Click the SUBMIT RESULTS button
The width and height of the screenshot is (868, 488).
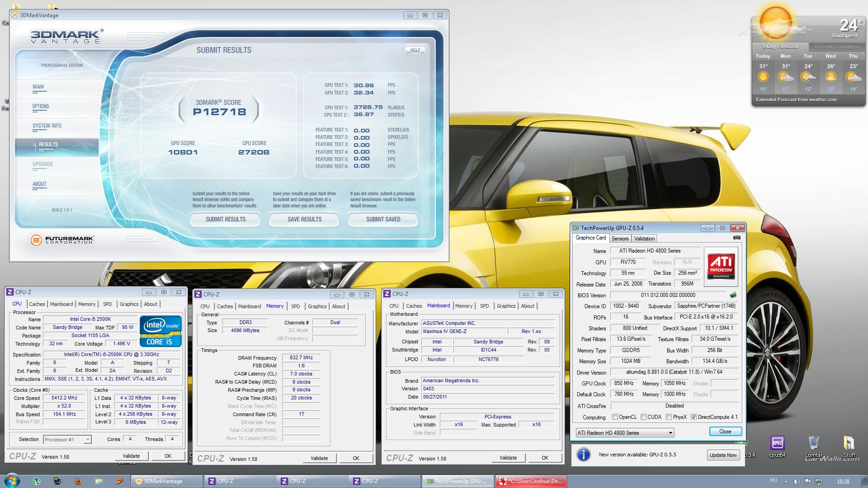[225, 220]
